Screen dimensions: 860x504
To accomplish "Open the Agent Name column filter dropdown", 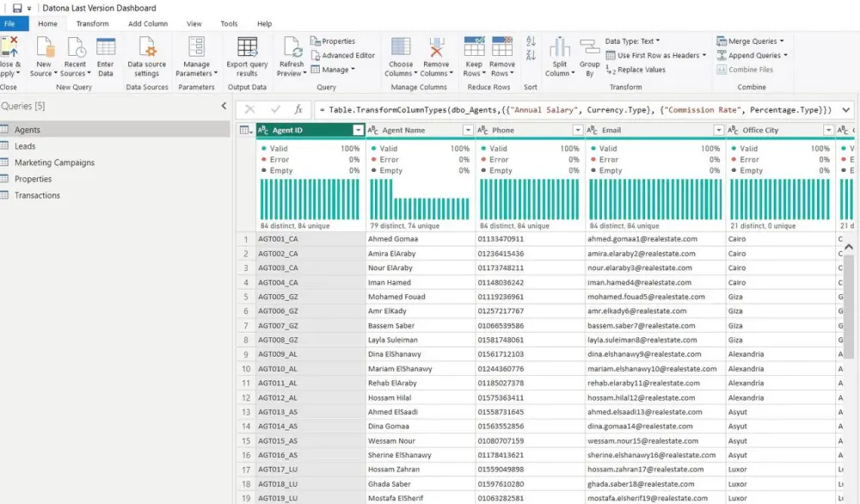I will point(467,130).
